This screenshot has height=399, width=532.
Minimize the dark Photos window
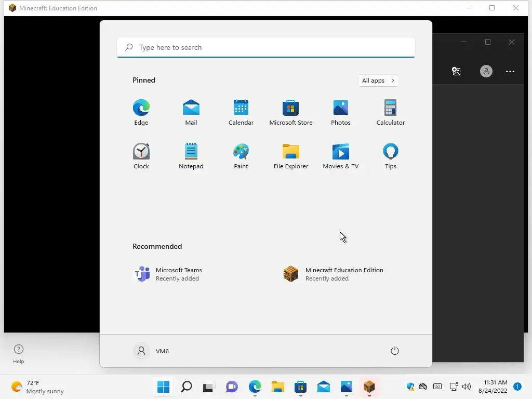[x=464, y=42]
